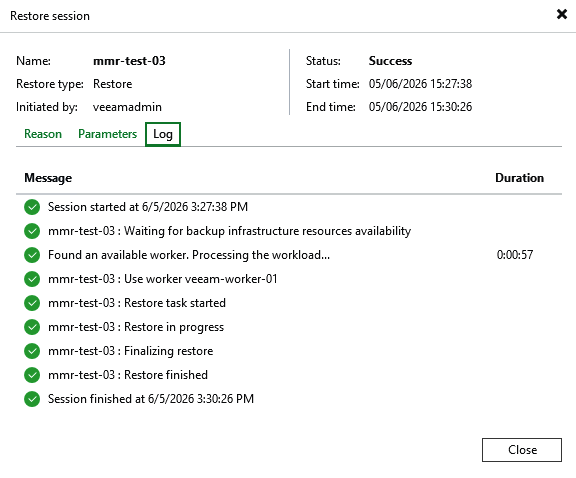This screenshot has height=478, width=576.
Task: Select the 'Session started at 6/5/2026 3:27:38 PM' message
Action: tap(148, 207)
